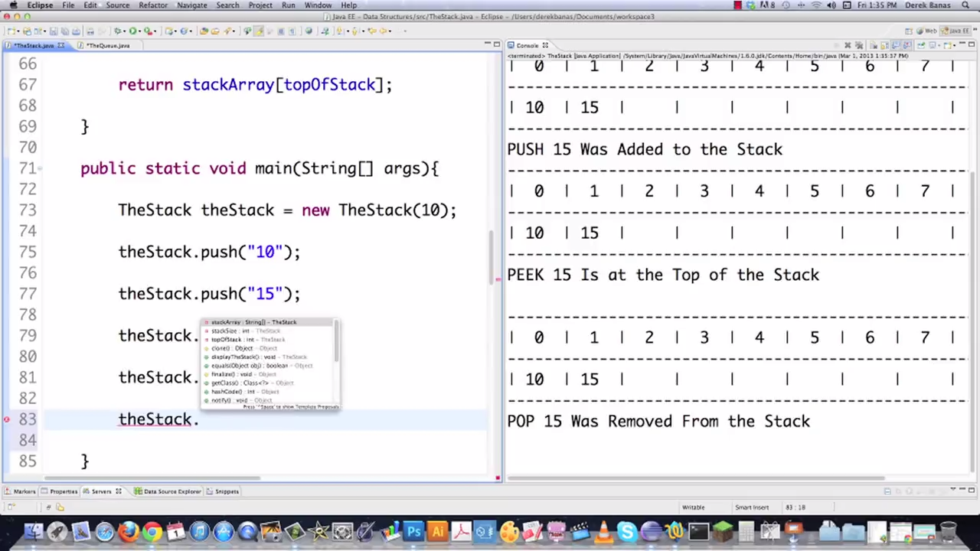Click code line theStack.push("10")
Screen dimensions: 980x551
[x=210, y=252]
